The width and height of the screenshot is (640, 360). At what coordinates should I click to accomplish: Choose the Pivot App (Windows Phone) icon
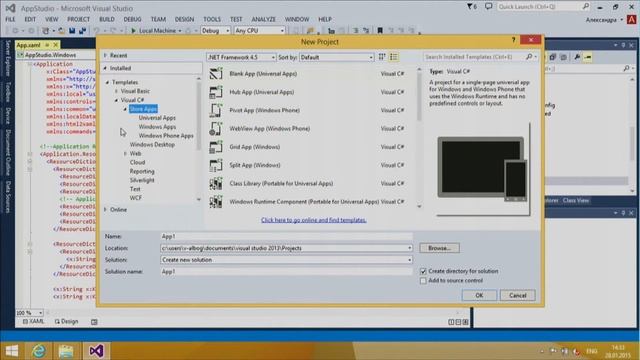(216, 110)
